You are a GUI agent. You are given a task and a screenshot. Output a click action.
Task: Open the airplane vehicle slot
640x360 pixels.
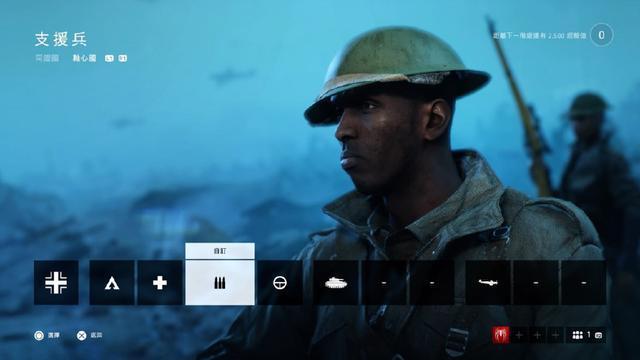(x=488, y=282)
